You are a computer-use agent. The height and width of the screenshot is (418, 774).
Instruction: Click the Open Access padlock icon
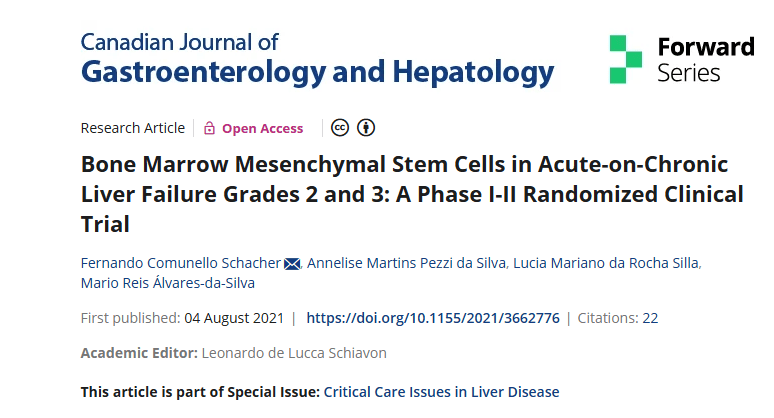click(x=209, y=128)
